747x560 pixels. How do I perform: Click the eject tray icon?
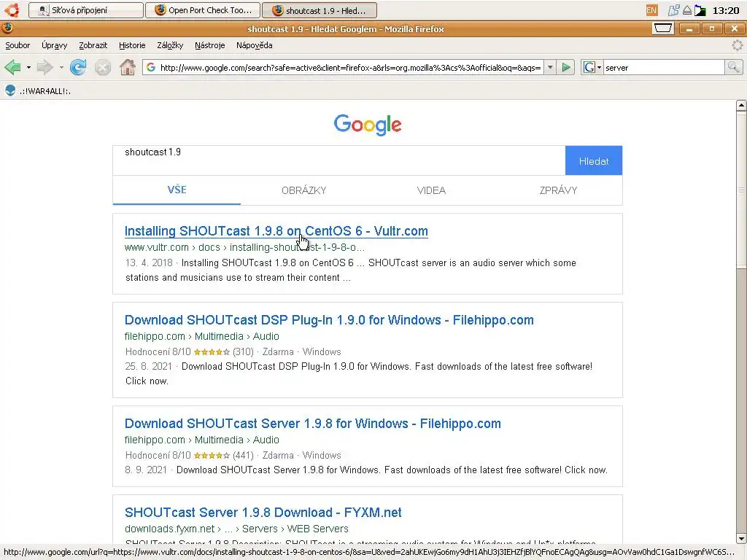pos(687,10)
